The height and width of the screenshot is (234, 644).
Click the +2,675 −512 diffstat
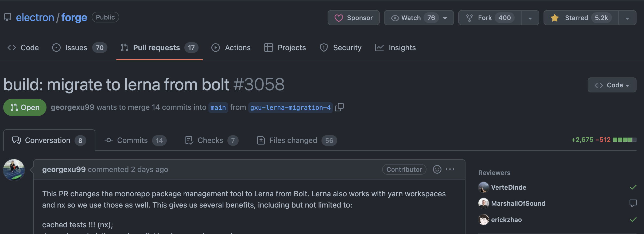click(591, 140)
